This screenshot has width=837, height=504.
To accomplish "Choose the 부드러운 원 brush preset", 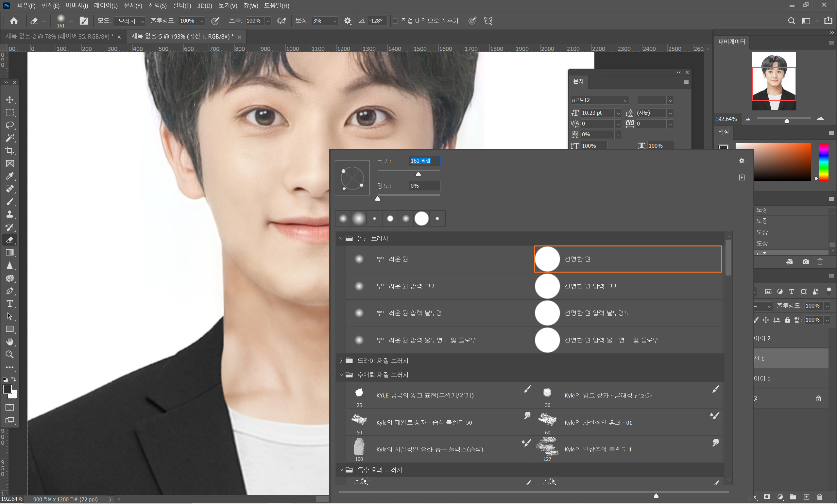I will (x=392, y=259).
